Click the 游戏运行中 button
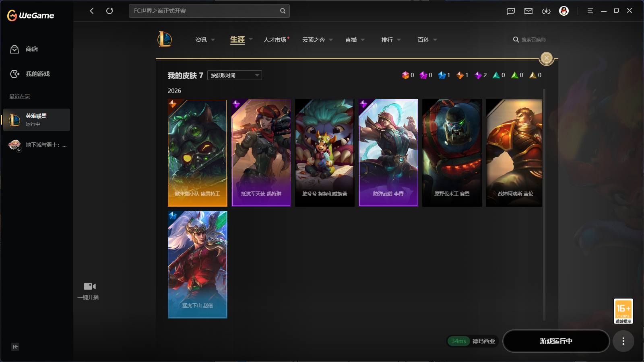This screenshot has height=362, width=644. click(x=556, y=341)
